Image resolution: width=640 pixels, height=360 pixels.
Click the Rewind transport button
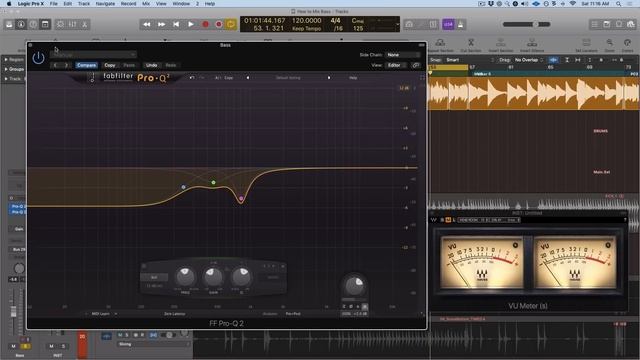(x=147, y=24)
